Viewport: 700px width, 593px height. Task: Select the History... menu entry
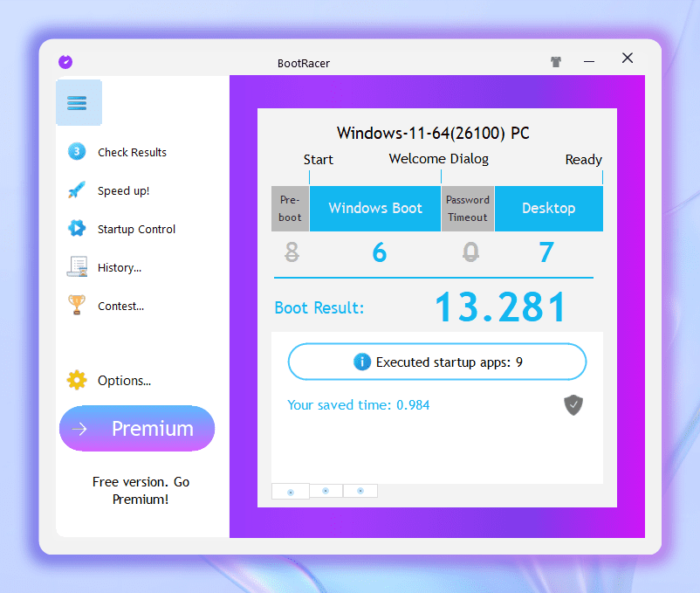[120, 268]
